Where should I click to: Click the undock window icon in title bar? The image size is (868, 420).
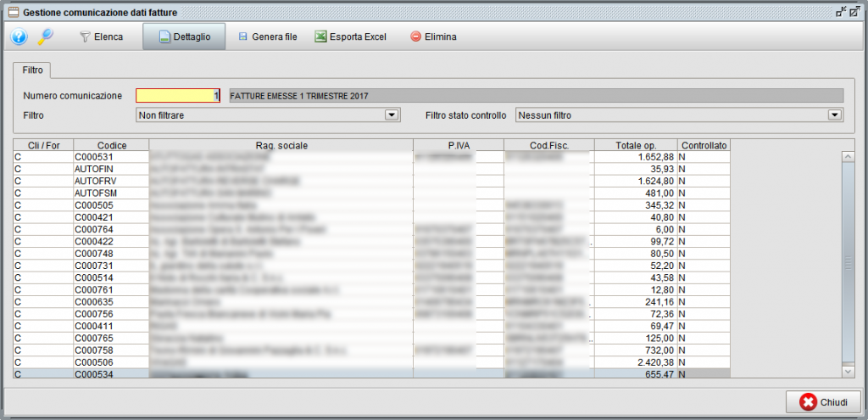[x=840, y=12]
